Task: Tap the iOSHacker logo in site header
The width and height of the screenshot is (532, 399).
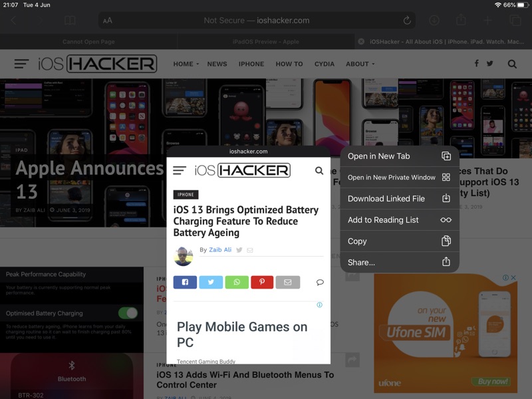Action: tap(97, 64)
